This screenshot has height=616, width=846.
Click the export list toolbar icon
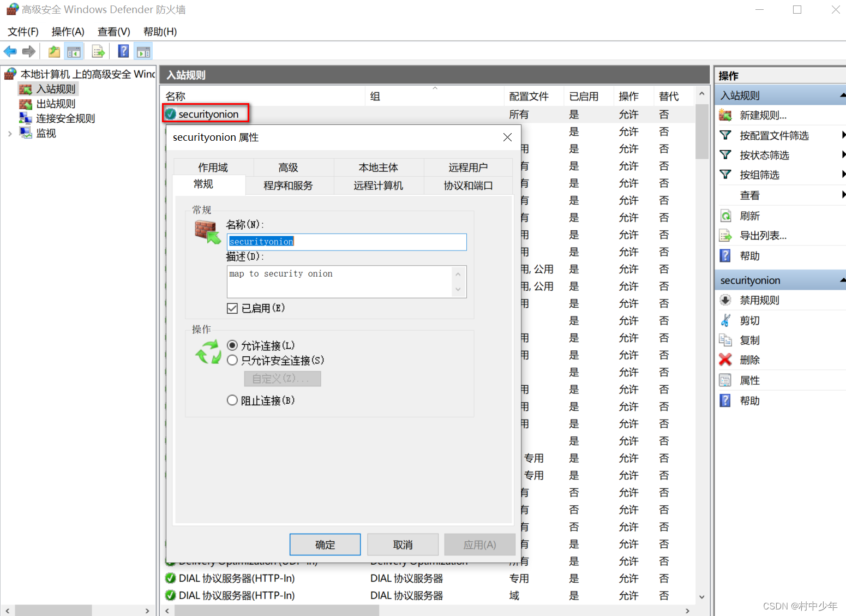(98, 52)
